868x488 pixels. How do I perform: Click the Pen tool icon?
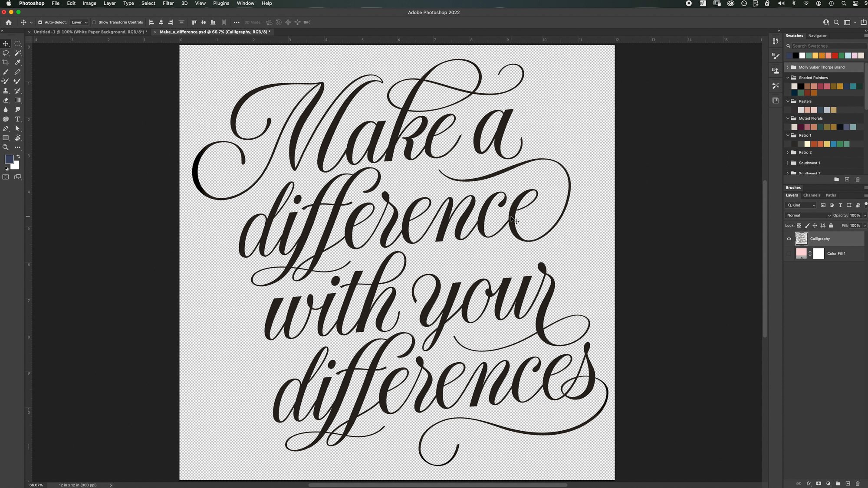6,128
